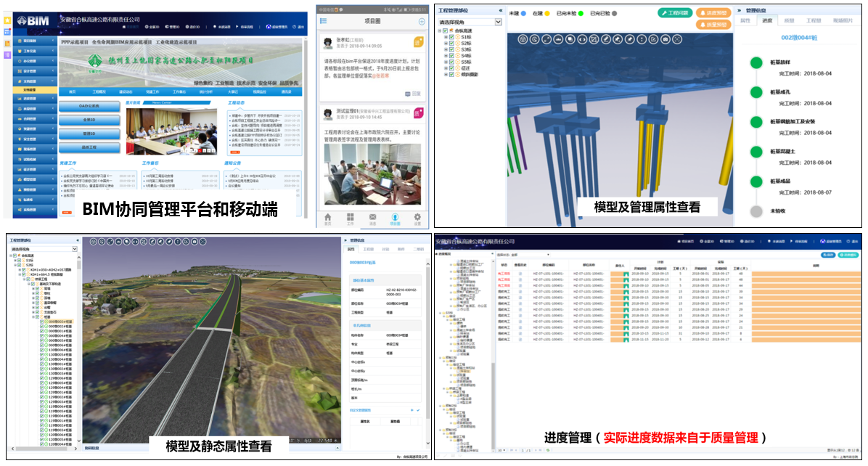Click the angle-brackets section icon in pile model viewer toolbar
The width and height of the screenshot is (868, 466).
[582, 39]
